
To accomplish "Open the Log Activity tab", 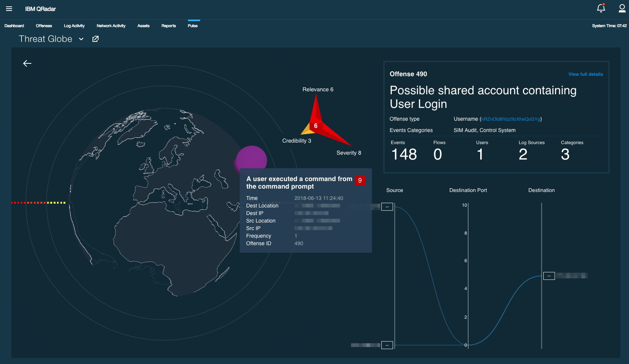I will pyautogui.click(x=74, y=26).
